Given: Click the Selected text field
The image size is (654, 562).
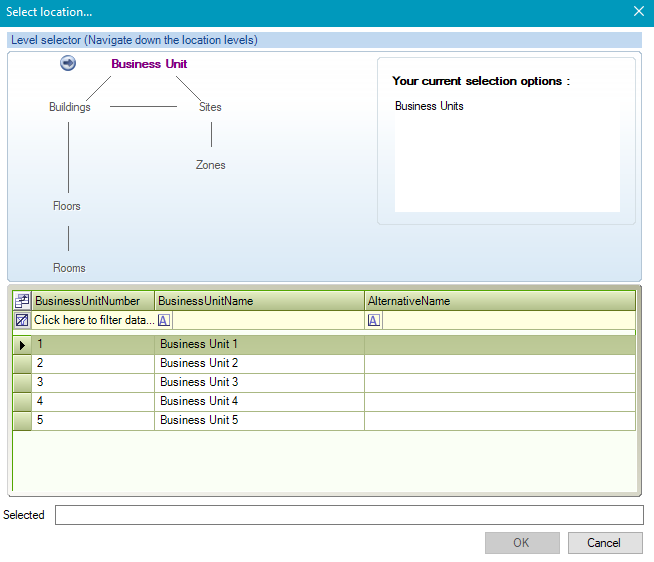Looking at the screenshot, I should click(x=348, y=515).
